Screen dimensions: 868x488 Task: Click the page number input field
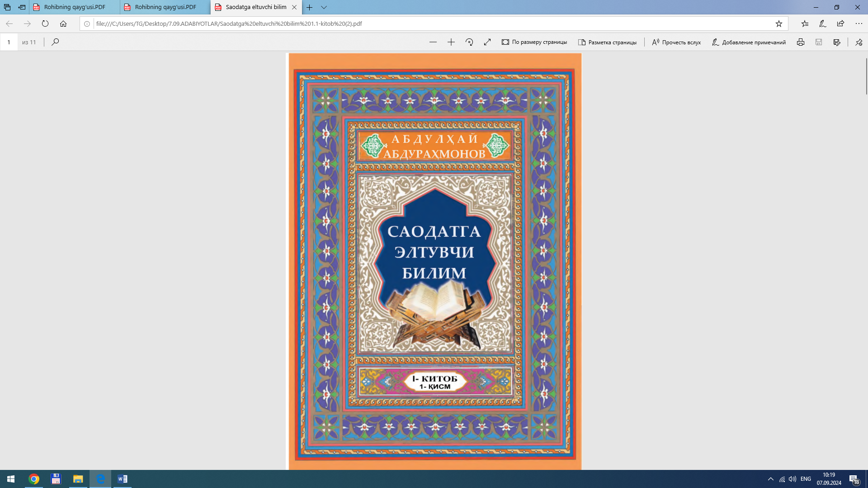point(9,42)
